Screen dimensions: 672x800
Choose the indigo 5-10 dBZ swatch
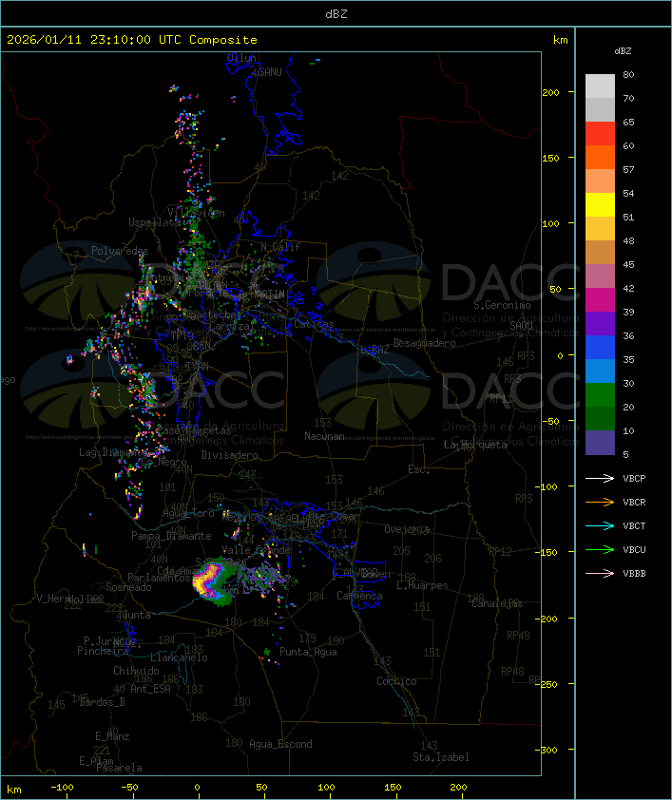pos(600,443)
